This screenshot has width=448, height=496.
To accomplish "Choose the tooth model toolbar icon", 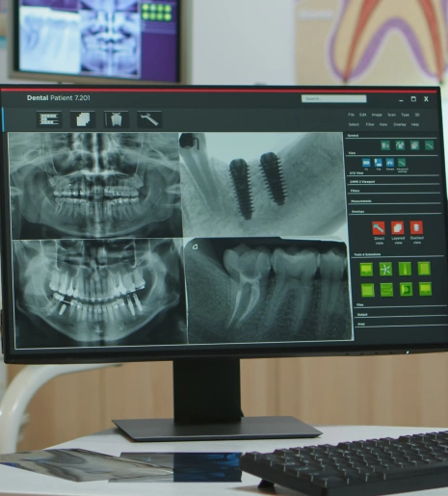I will point(116,119).
